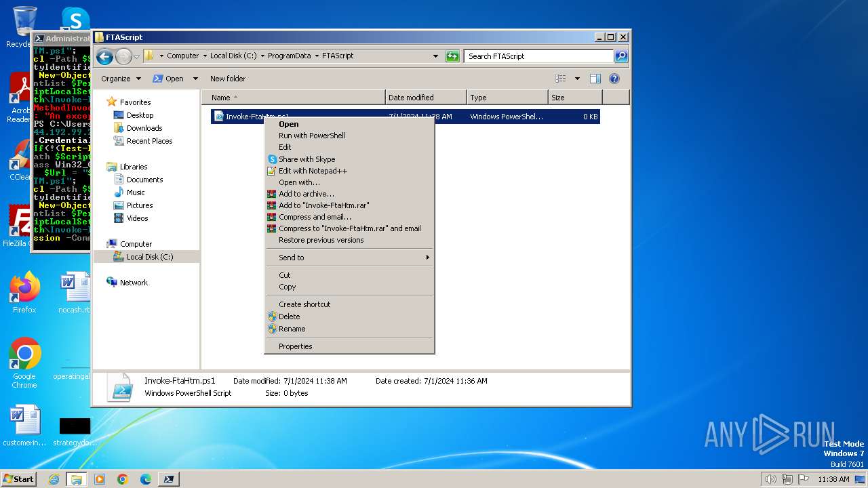Viewport: 868px width, 488px height.
Task: Open the Pictures library
Action: (140, 205)
